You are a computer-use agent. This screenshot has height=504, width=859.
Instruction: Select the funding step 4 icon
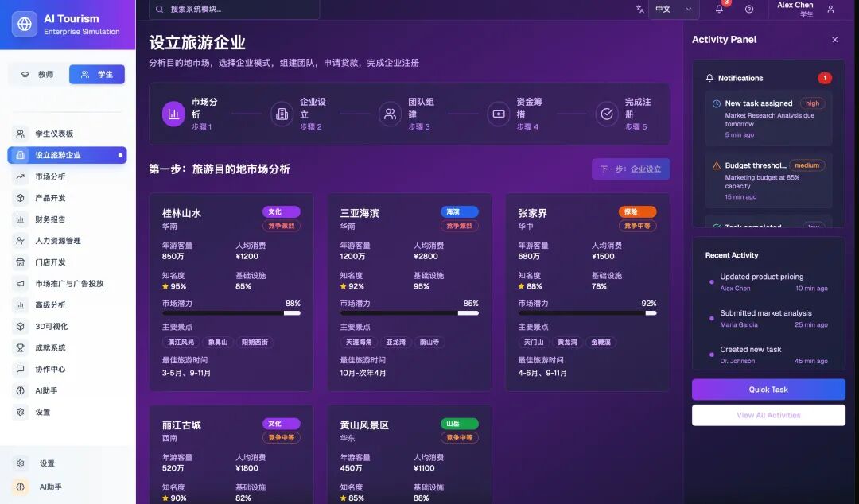pyautogui.click(x=499, y=114)
